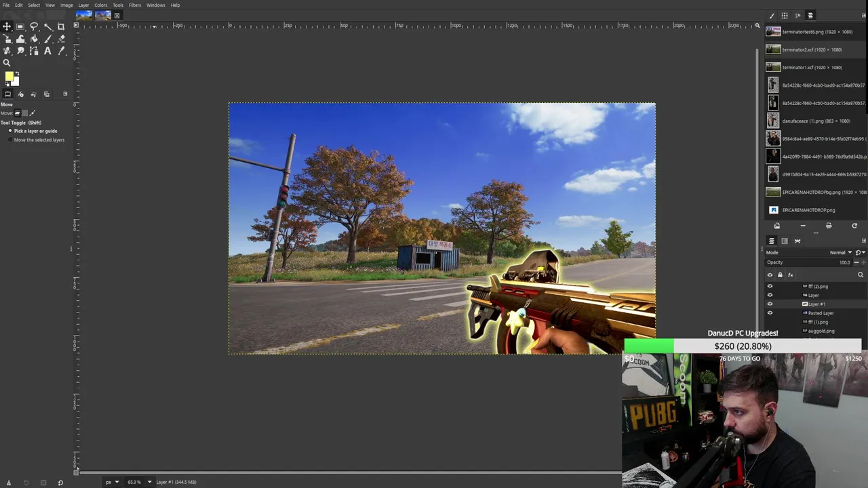Open the Colors menu
This screenshot has width=868, height=488.
tap(100, 5)
